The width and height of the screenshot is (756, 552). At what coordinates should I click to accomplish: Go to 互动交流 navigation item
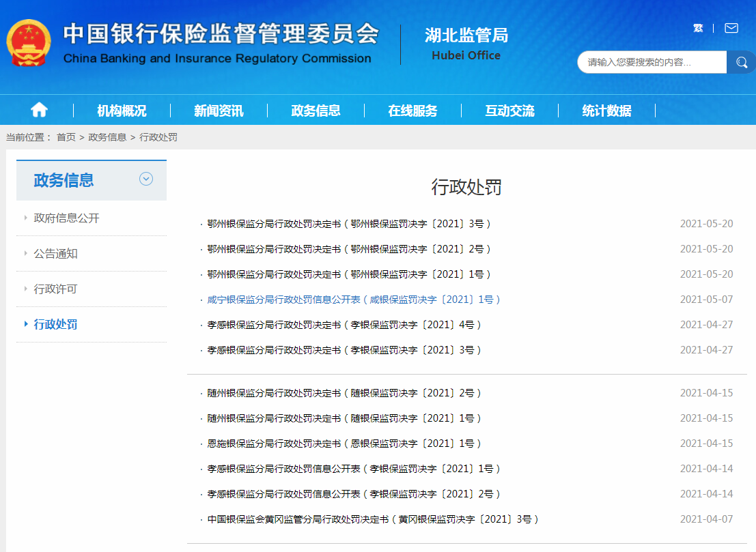(509, 111)
